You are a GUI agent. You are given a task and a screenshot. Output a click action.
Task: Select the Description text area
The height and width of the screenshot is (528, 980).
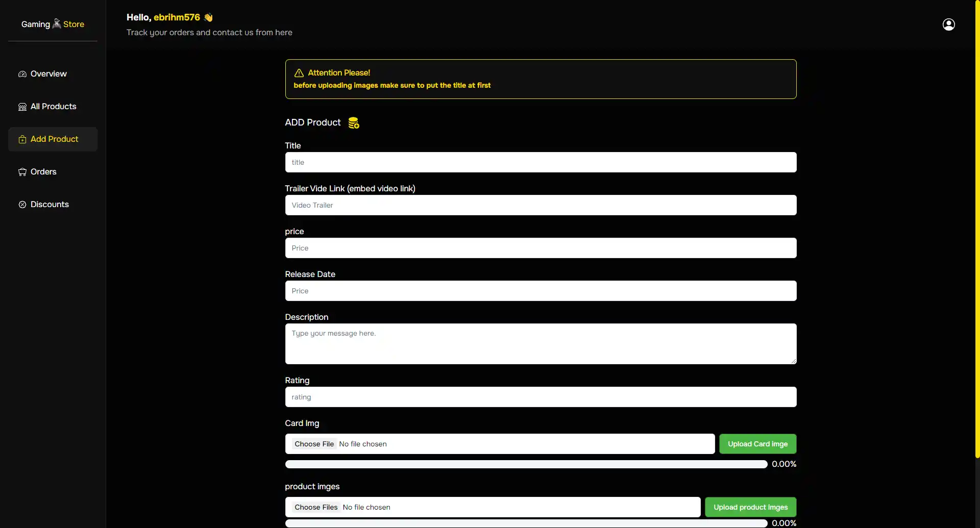[x=541, y=344]
